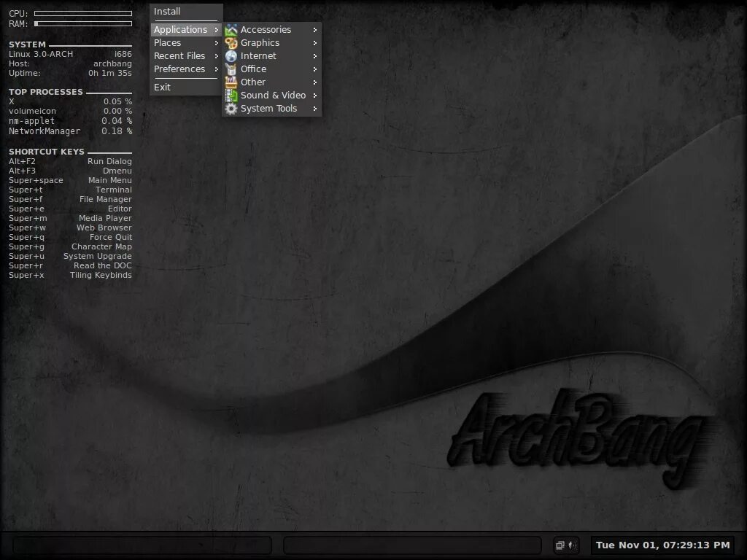
Task: Click the Sound & Video film icon
Action: point(231,96)
